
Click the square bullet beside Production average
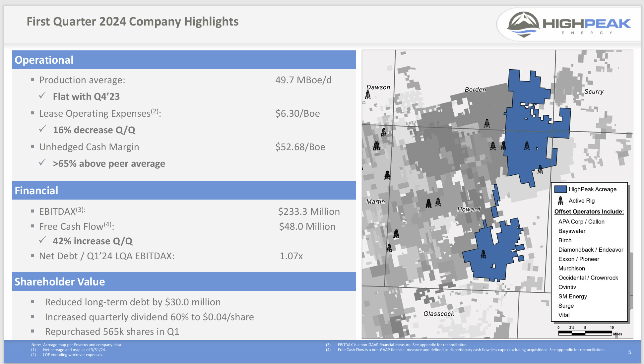[32, 79]
